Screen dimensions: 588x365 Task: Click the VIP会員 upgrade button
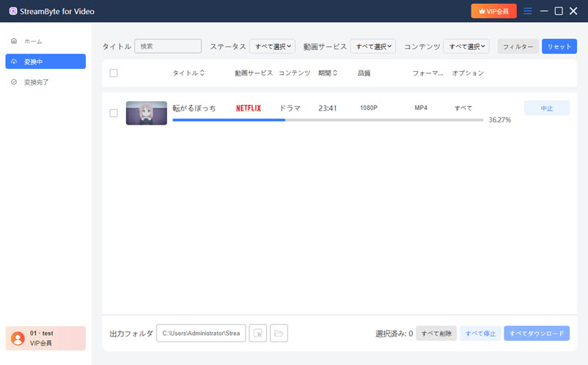pos(493,11)
